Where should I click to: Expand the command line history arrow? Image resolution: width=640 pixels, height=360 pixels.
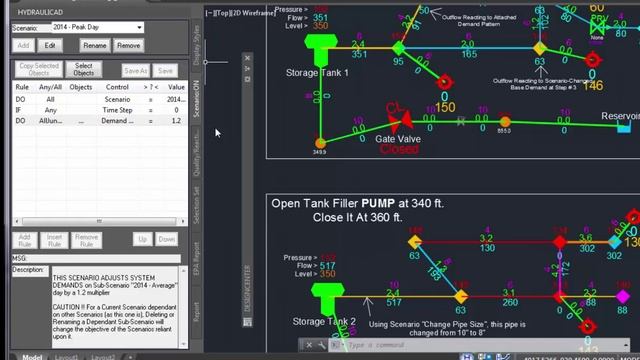[x=626, y=345]
